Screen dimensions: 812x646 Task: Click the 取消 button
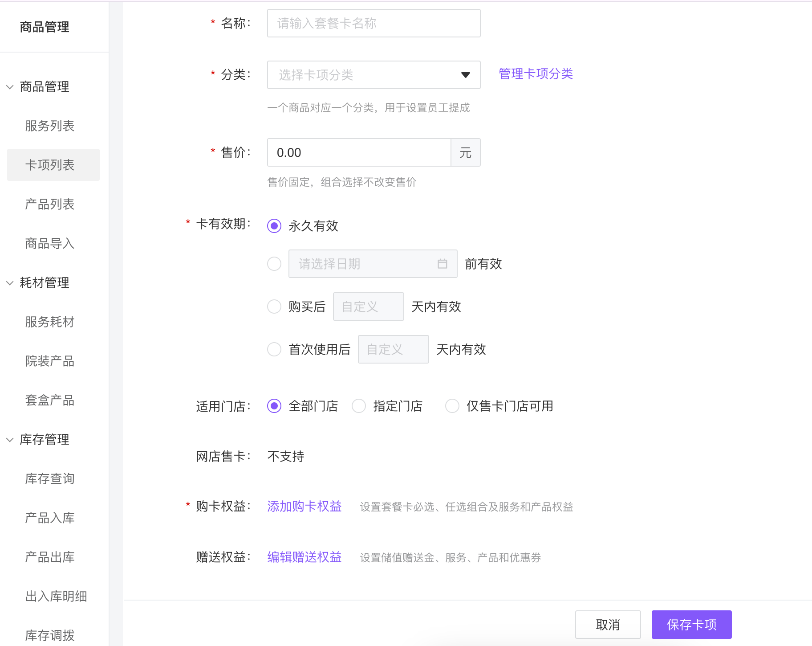pos(608,625)
